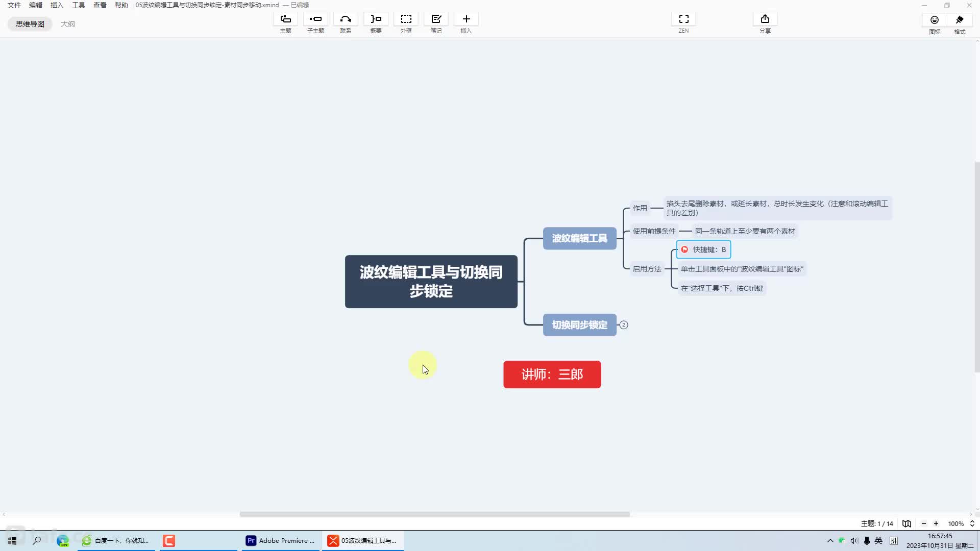Screen dimensions: 980x551
Task: Select the 切换同步锁定 main topic
Action: click(x=580, y=325)
